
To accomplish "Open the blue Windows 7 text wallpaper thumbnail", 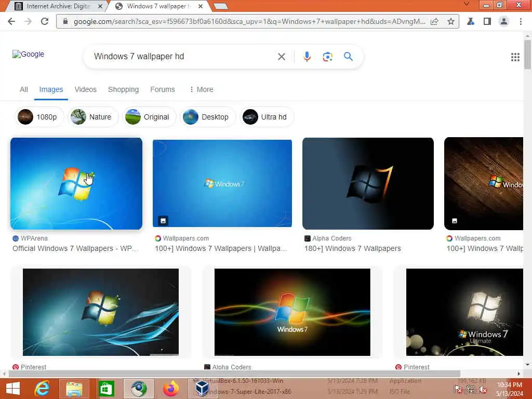I will pos(222,183).
